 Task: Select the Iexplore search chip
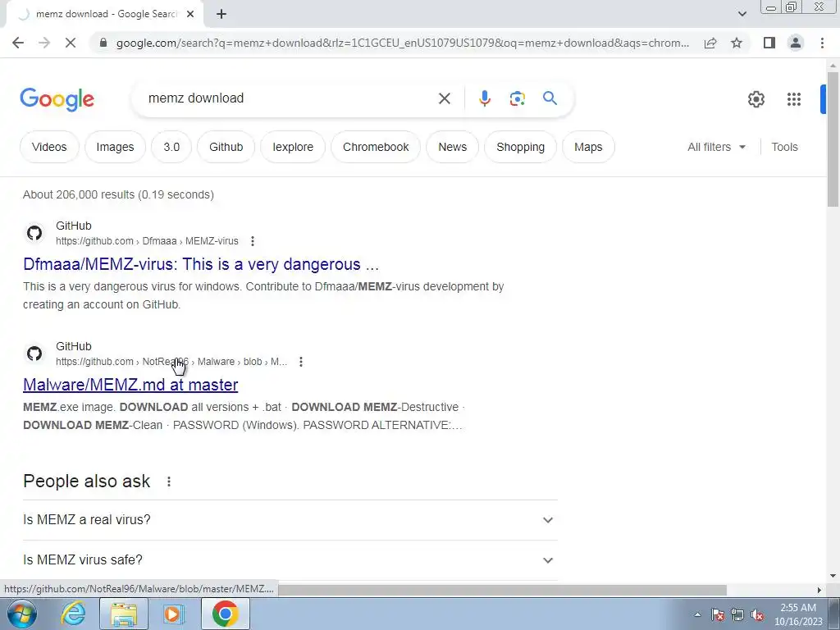click(x=293, y=147)
